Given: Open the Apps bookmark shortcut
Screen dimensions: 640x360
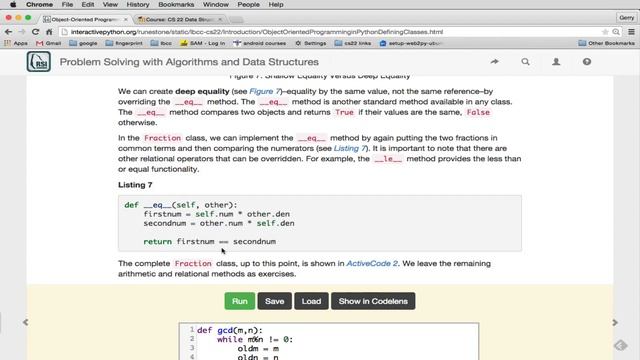Looking at the screenshot, I should 16,43.
